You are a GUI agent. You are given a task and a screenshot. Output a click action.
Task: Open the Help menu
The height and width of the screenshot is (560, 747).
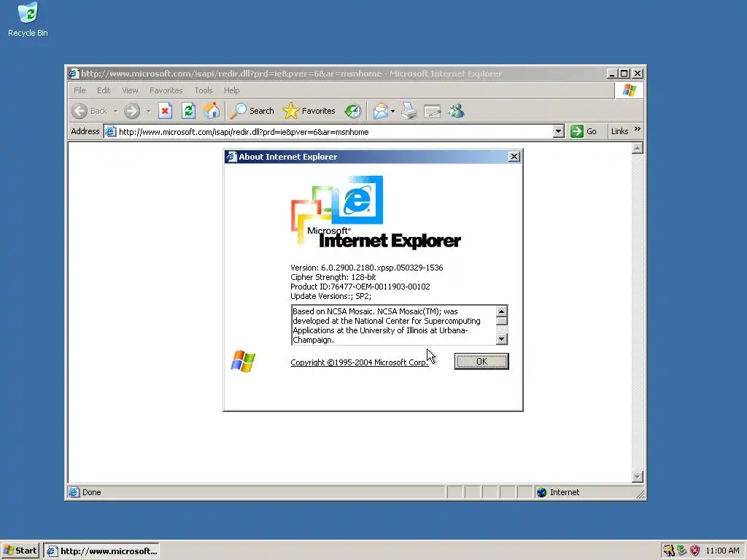[231, 90]
